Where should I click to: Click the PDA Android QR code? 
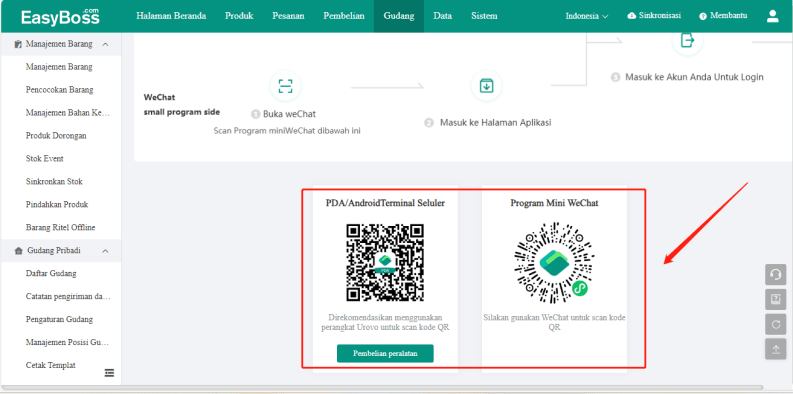[385, 262]
